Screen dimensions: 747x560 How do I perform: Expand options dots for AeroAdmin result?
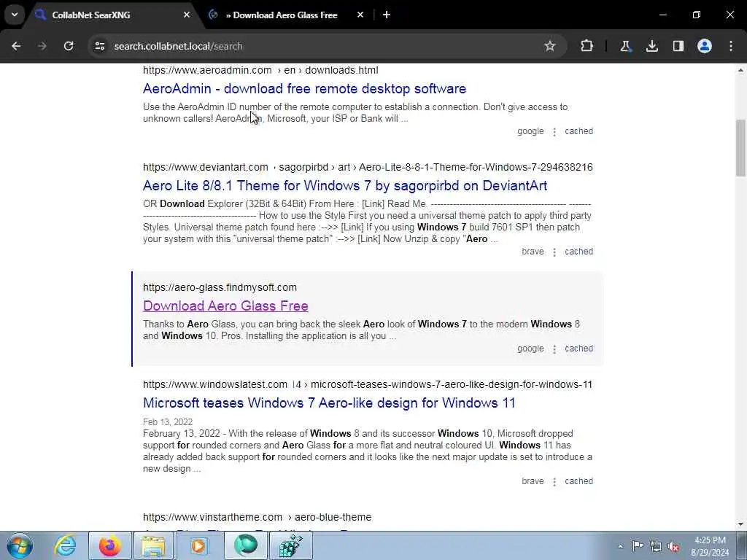pos(554,132)
